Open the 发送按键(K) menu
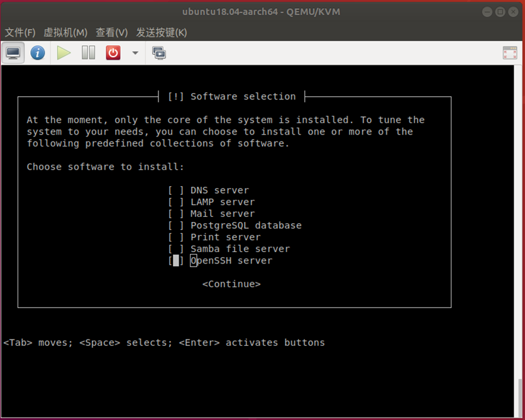This screenshot has width=525, height=420. [x=162, y=33]
